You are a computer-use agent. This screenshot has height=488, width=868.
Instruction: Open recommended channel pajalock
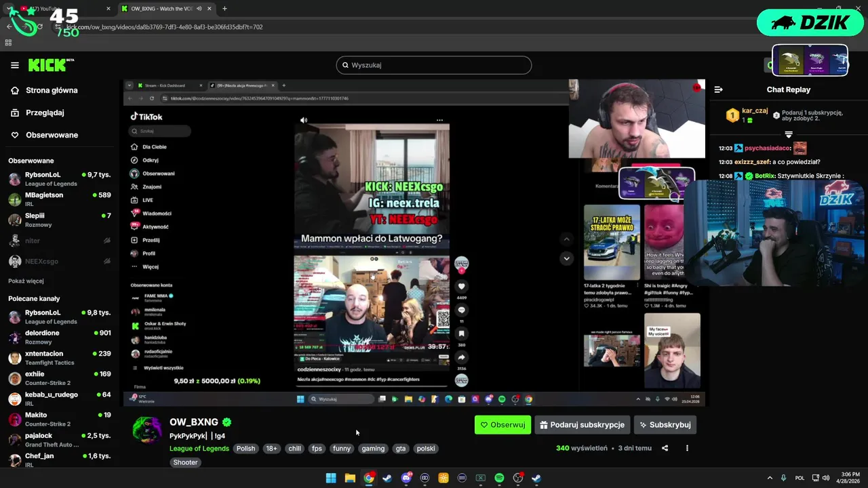coord(59,439)
